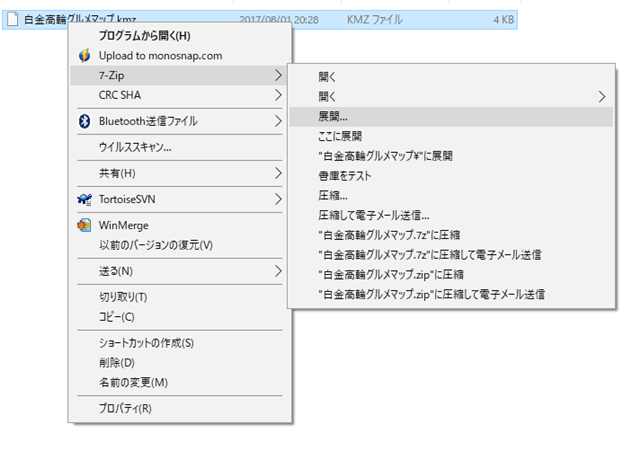Expand the CRC SHA submenu arrow

click(278, 95)
